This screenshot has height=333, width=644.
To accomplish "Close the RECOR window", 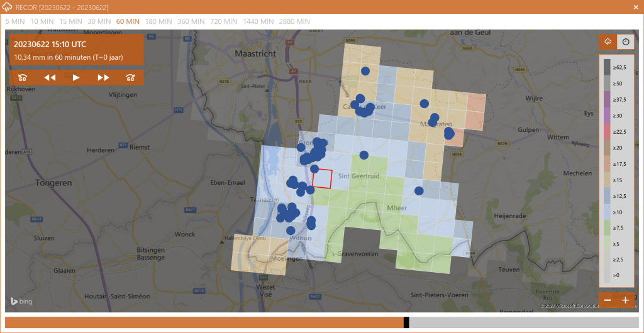I will coord(636,6).
